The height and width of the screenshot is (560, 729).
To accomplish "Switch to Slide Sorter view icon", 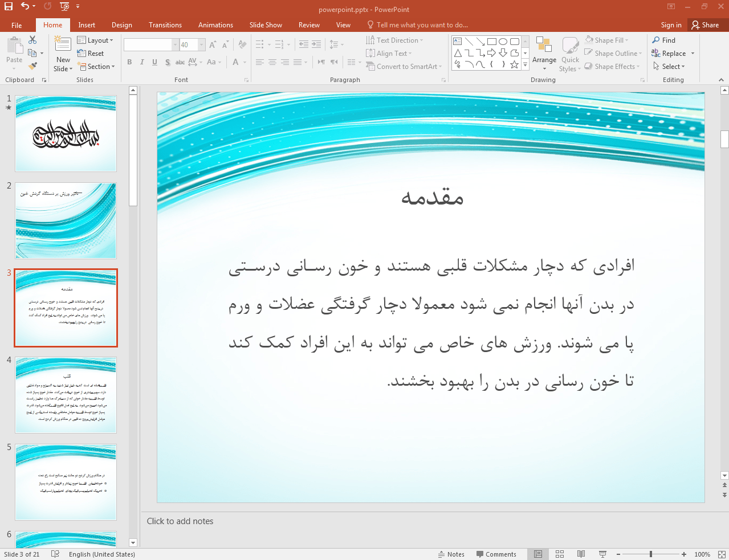I will [560, 554].
